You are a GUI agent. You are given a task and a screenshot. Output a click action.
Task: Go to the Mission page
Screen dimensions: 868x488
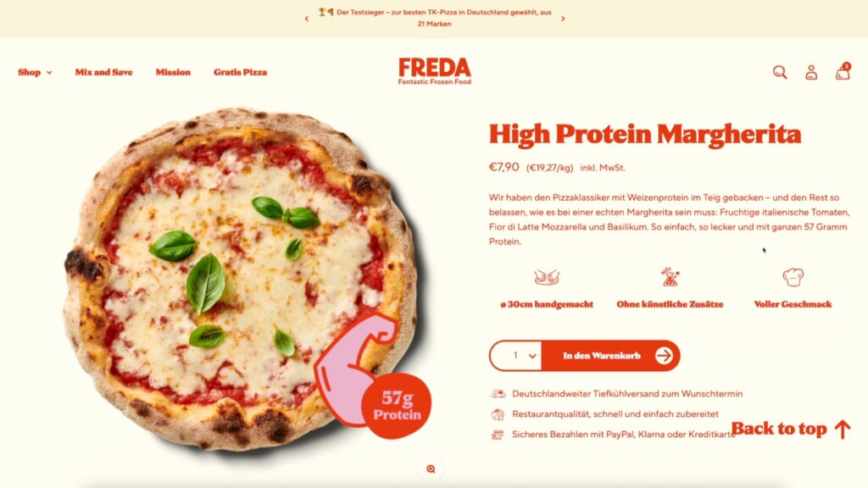[173, 73]
